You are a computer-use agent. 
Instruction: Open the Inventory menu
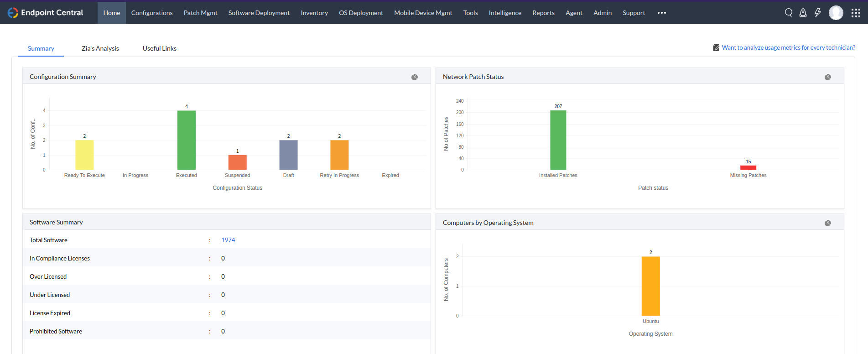(314, 13)
